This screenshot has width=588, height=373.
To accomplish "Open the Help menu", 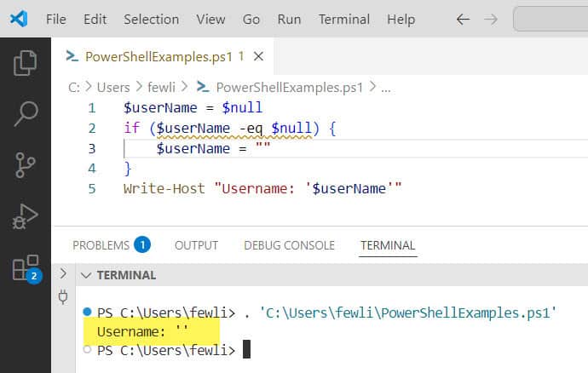I will (401, 19).
